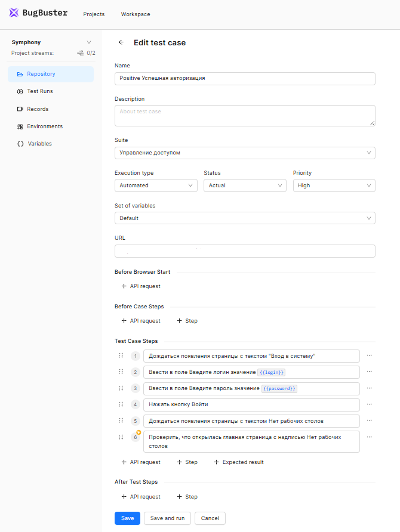This screenshot has width=400, height=532.
Task: Click the blue Save button
Action: point(127,518)
